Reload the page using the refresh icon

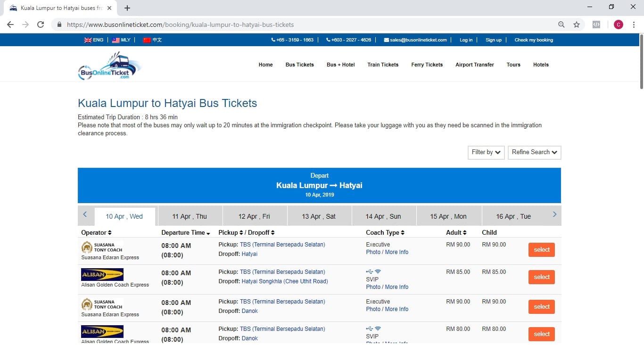pyautogui.click(x=41, y=25)
